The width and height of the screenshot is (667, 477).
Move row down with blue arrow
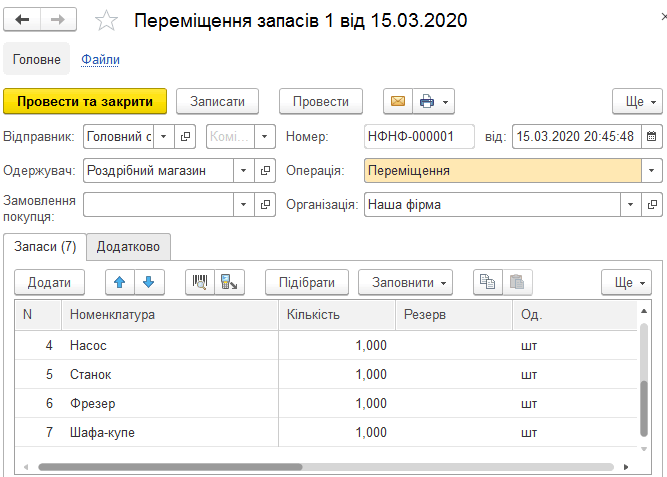(149, 282)
